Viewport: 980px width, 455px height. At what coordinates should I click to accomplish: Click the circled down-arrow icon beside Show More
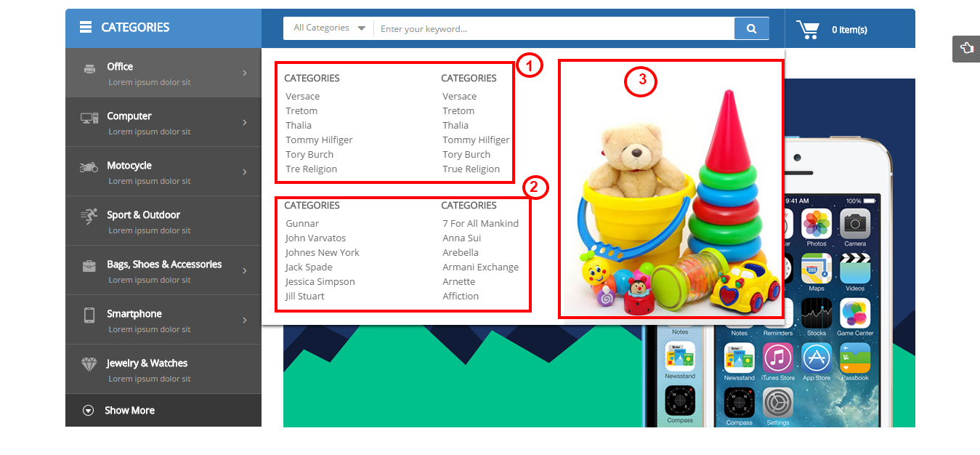tap(89, 411)
